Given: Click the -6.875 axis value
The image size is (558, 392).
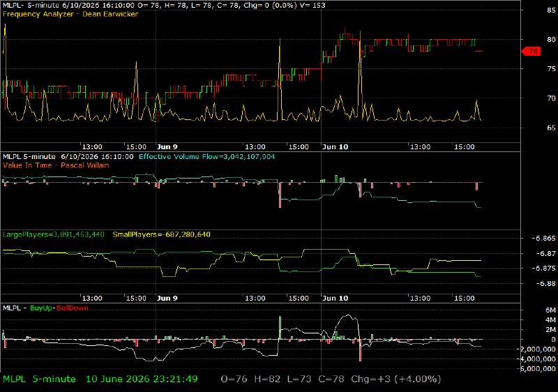Looking at the screenshot, I should [543, 269].
